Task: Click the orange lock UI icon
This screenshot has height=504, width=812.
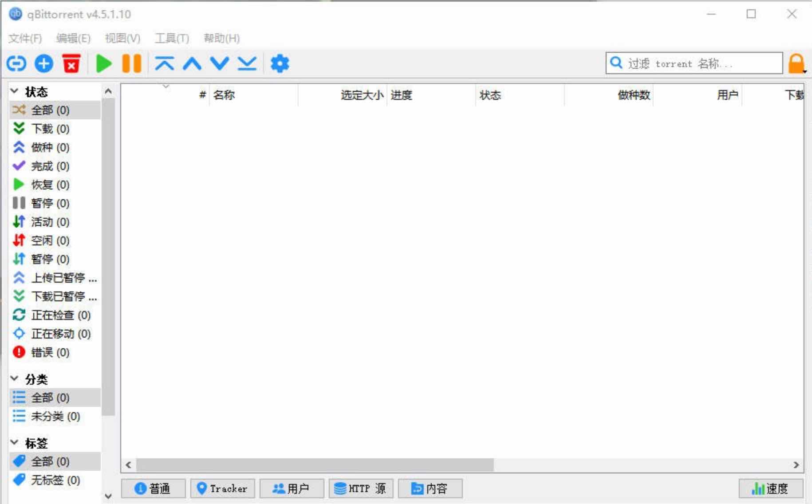Action: click(x=796, y=63)
